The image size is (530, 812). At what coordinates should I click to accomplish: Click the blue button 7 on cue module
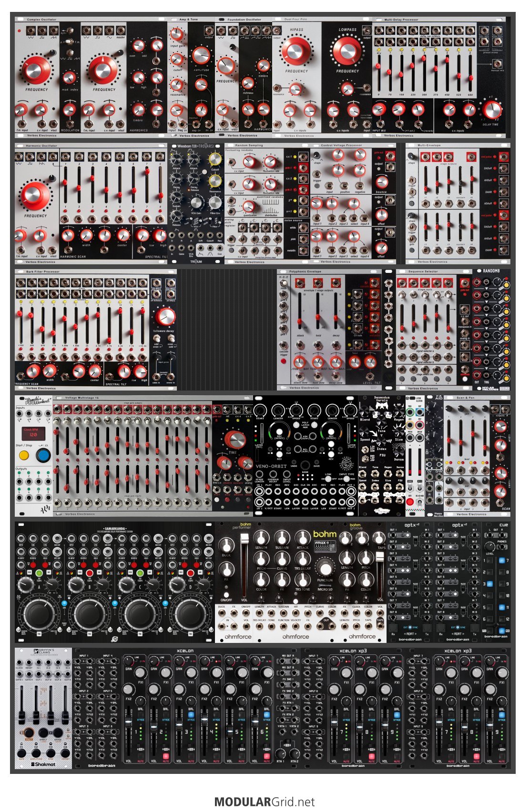click(501, 561)
